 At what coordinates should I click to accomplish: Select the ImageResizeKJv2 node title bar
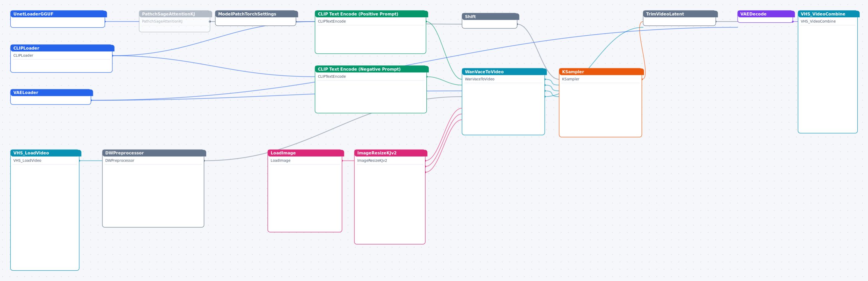[x=391, y=153]
